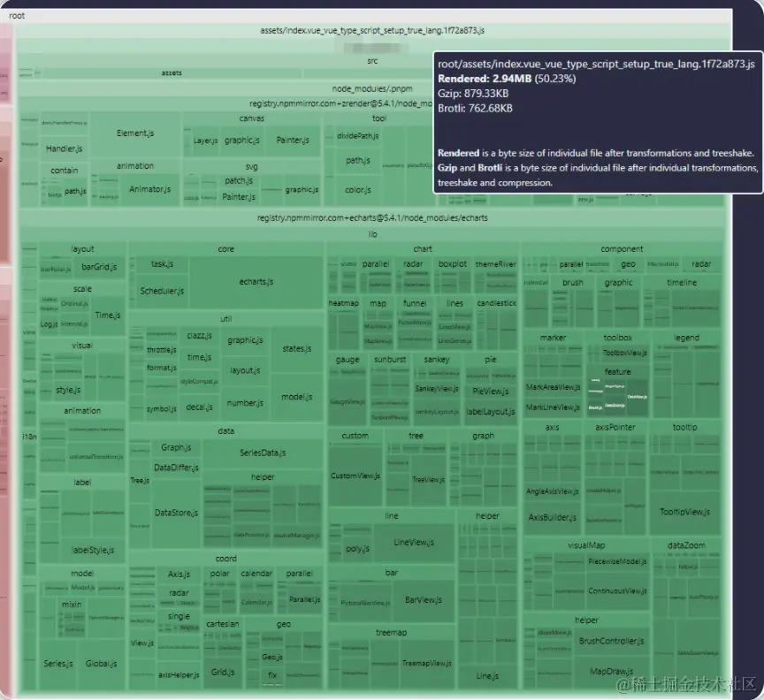Click the Layer.js block in canvas
Viewport: 764px width, 700px height.
coord(205,141)
